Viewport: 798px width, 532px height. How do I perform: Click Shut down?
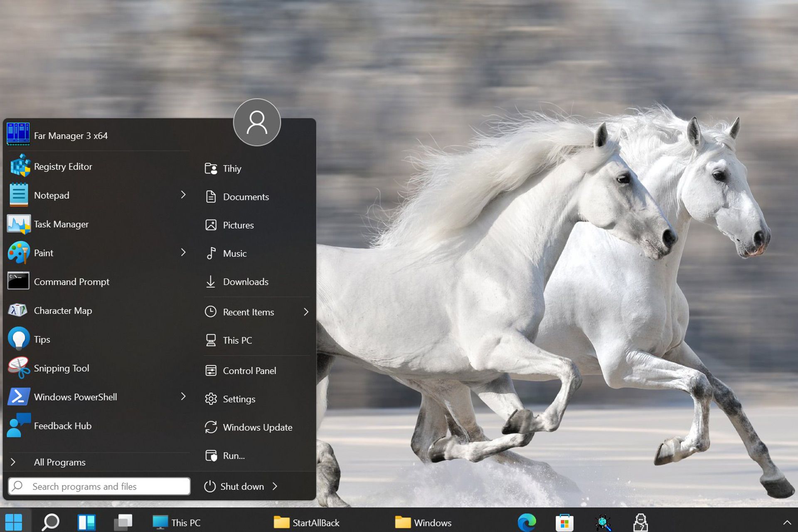point(243,486)
